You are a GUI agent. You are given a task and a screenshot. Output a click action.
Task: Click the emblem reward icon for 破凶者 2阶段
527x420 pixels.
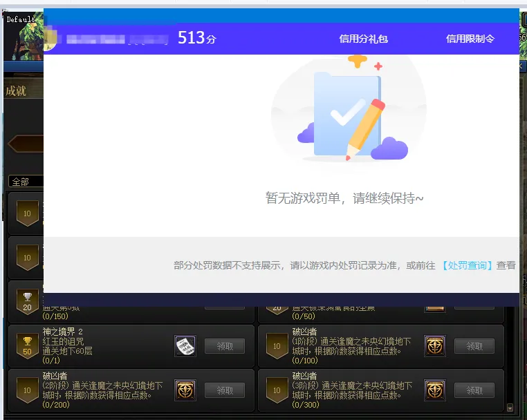click(x=185, y=390)
